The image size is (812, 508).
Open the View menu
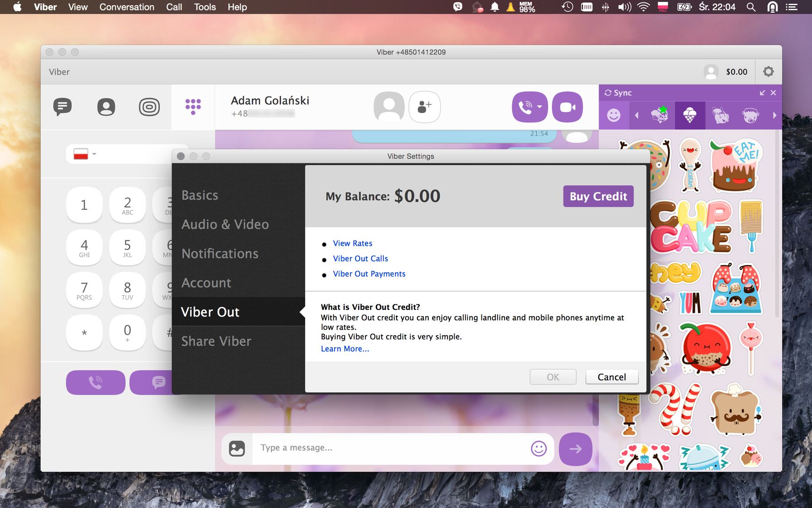(77, 7)
